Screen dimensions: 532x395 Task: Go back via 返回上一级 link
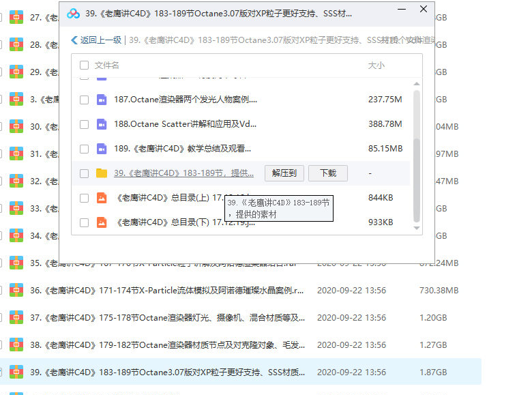coord(101,40)
